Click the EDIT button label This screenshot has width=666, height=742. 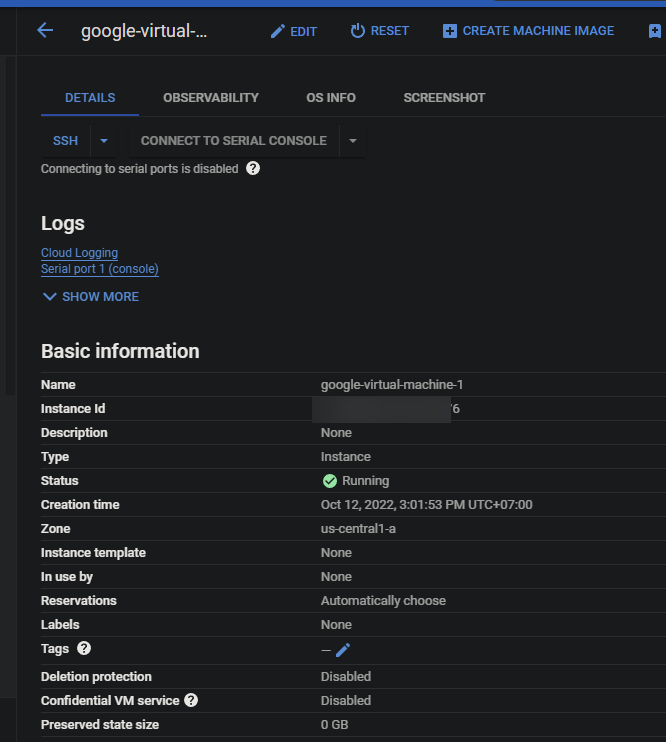pyautogui.click(x=303, y=32)
